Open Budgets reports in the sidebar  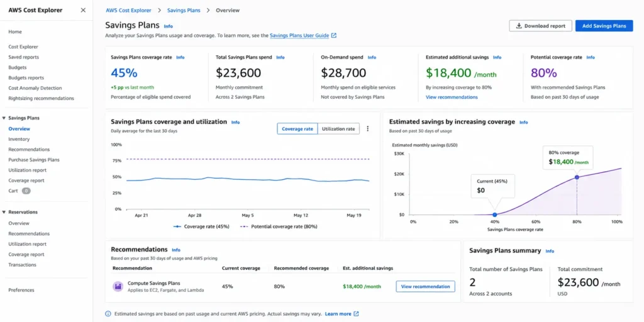[x=26, y=77]
